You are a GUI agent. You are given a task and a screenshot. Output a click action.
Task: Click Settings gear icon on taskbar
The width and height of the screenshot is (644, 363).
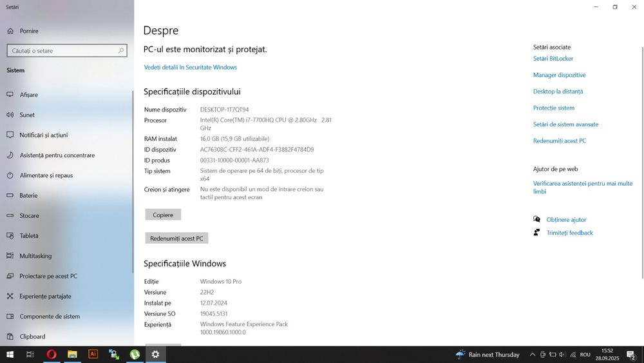pos(155,355)
